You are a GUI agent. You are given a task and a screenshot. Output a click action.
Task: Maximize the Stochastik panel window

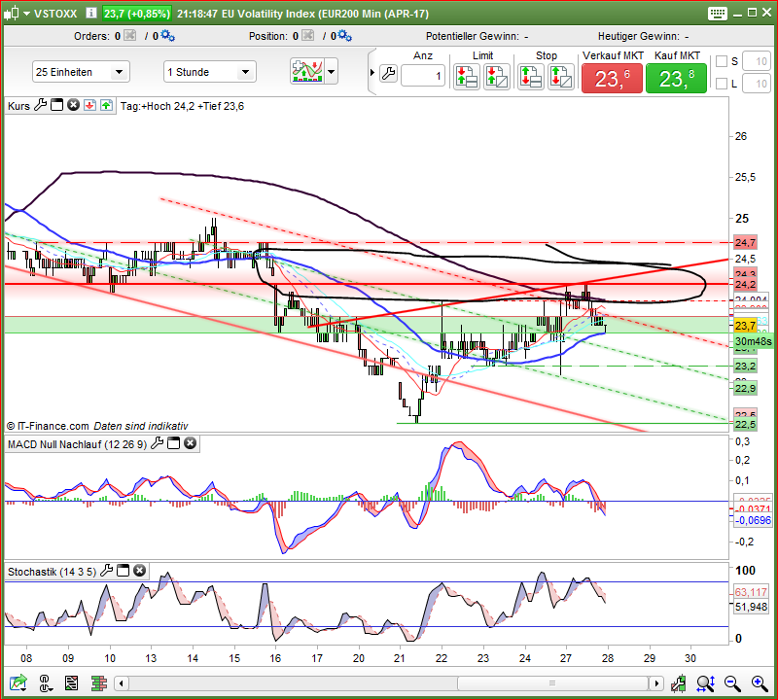(124, 572)
